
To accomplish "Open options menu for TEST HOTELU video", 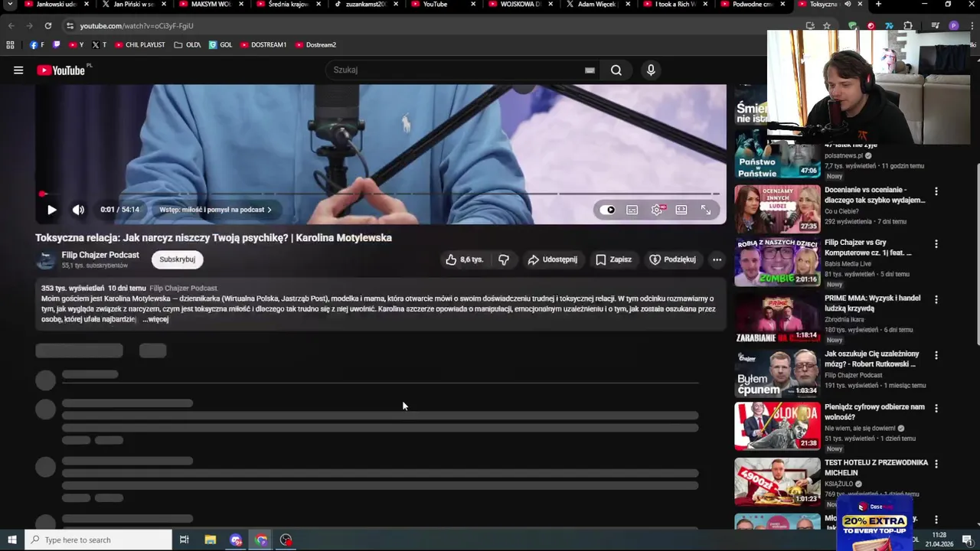I will click(936, 464).
